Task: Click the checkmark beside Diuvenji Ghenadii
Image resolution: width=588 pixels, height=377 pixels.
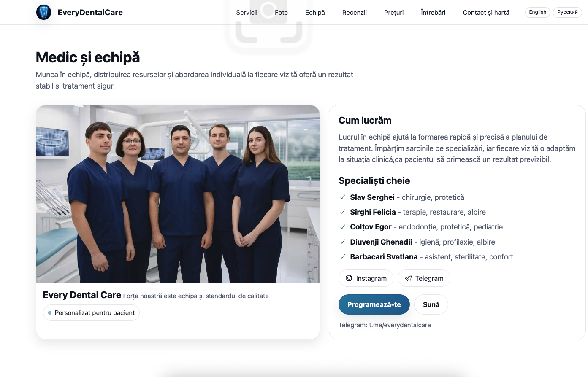Action: (343, 242)
